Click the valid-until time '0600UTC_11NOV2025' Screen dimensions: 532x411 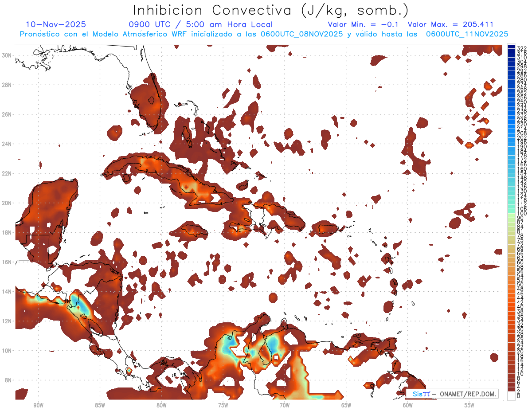point(467,34)
